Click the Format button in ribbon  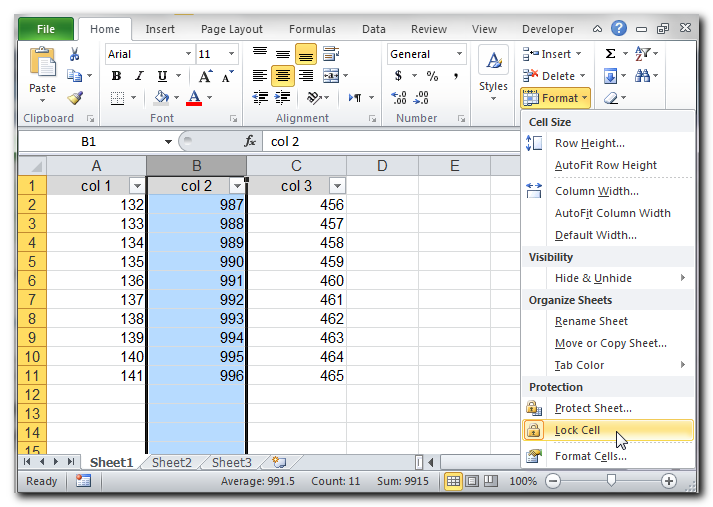click(555, 98)
